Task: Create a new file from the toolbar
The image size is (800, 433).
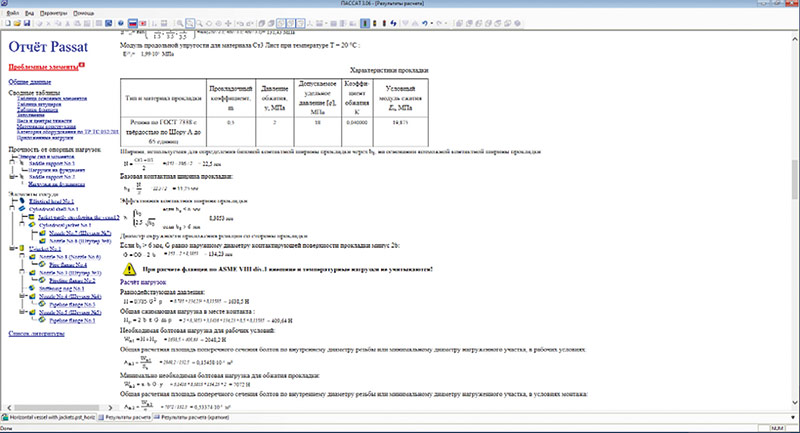Action: 7,23
